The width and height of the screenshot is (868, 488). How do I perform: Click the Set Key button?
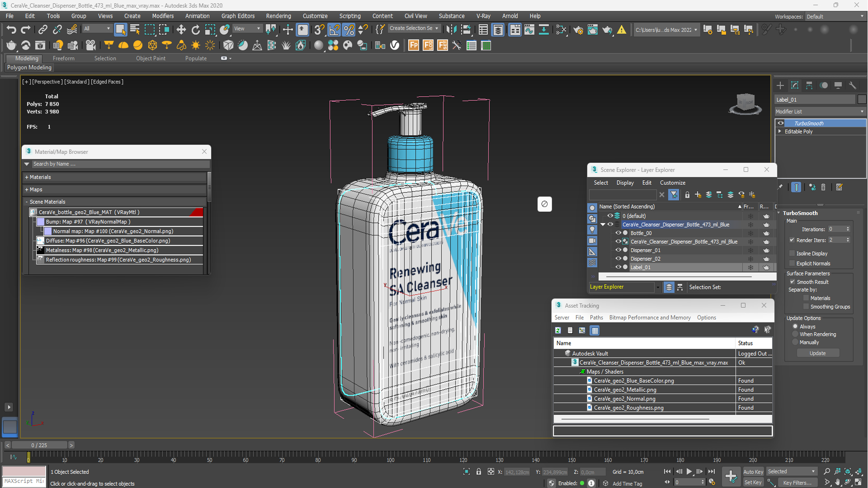tap(753, 483)
